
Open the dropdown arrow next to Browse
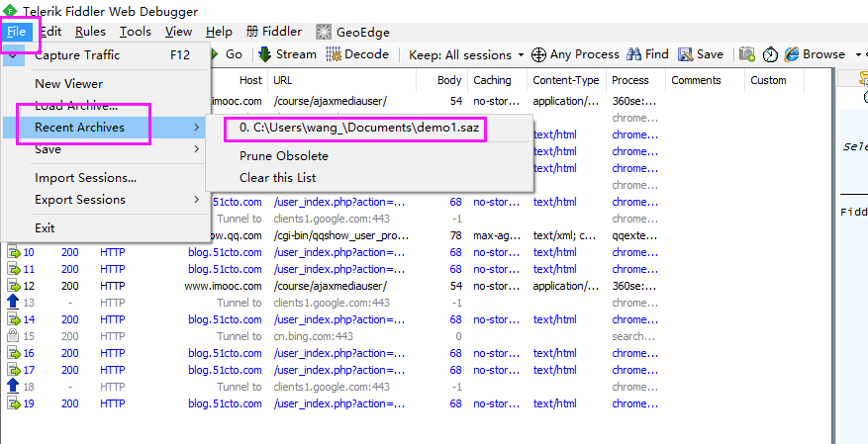click(x=859, y=54)
